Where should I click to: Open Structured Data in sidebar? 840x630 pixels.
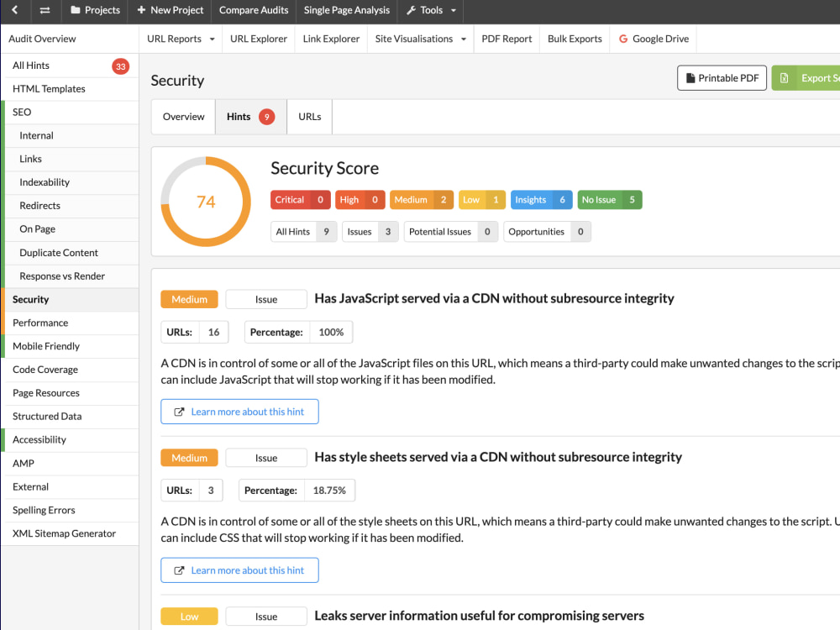[x=71, y=417]
